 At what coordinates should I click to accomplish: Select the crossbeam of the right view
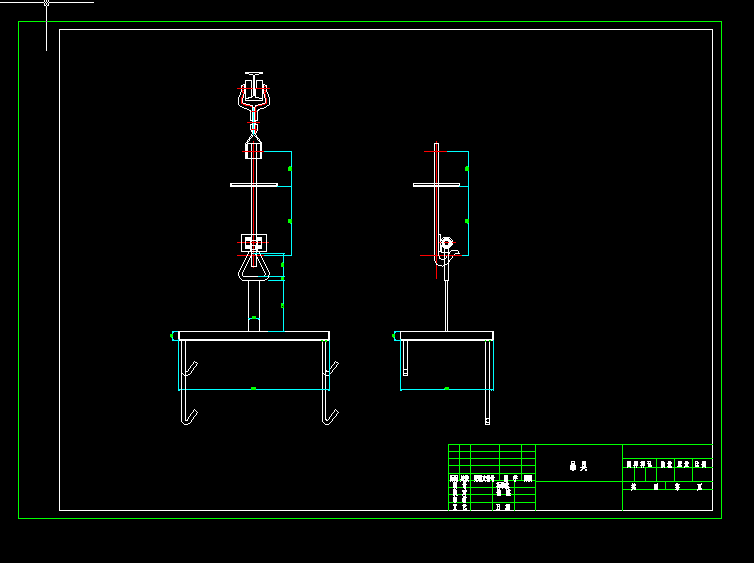447,336
